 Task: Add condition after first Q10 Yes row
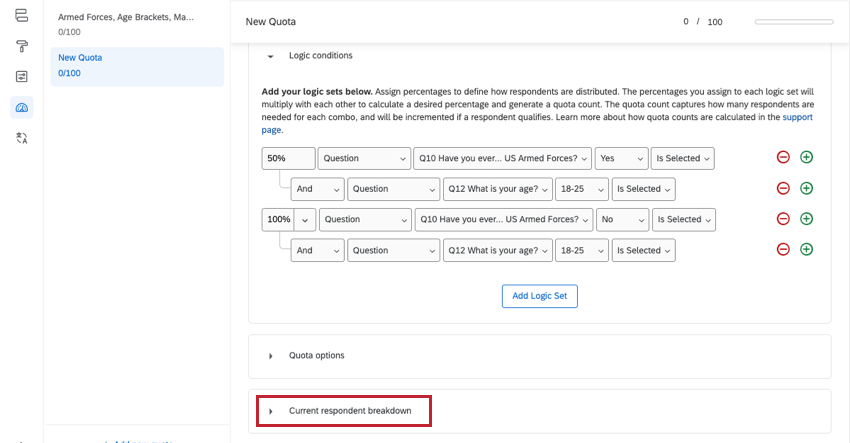[806, 158]
